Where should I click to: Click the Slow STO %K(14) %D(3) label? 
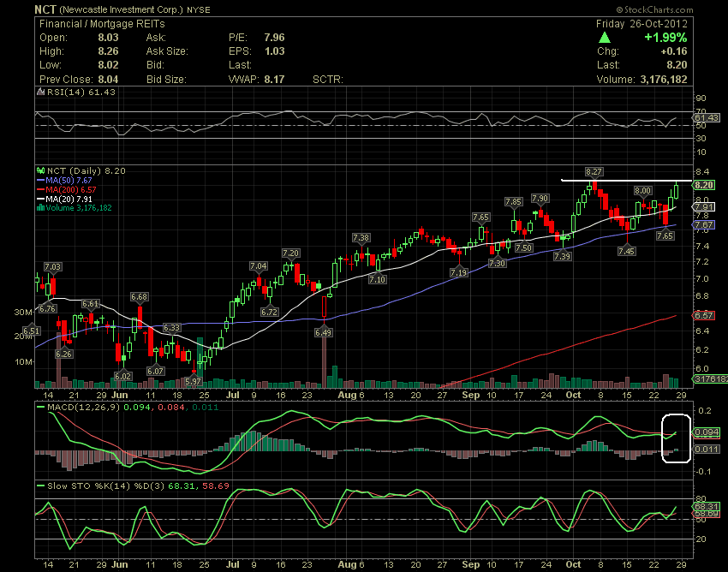(x=106, y=486)
